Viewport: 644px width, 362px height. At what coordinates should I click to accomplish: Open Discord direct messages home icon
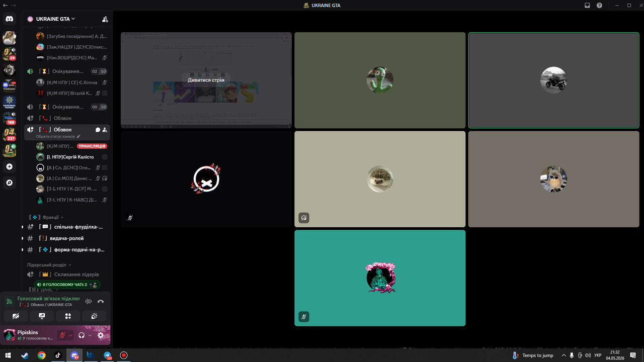click(x=9, y=19)
